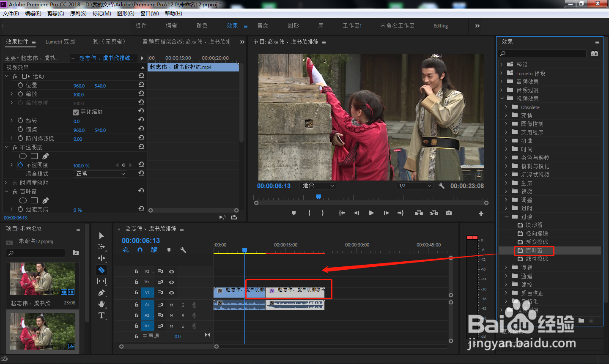The image size is (609, 364).
Task: Add marker in timeline panel
Action: 169,250
